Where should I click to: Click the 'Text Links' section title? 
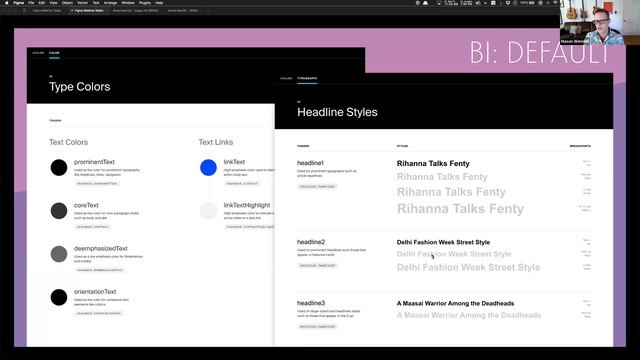[216, 142]
